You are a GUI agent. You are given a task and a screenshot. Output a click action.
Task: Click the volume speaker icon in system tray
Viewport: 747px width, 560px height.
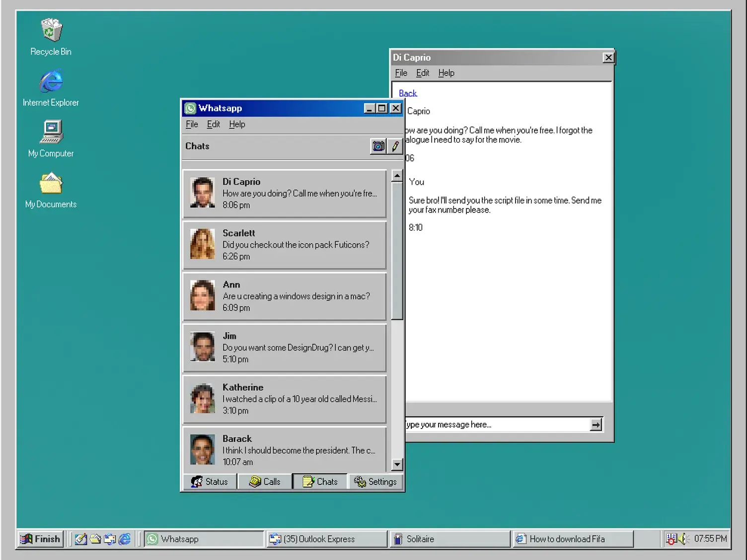(683, 539)
